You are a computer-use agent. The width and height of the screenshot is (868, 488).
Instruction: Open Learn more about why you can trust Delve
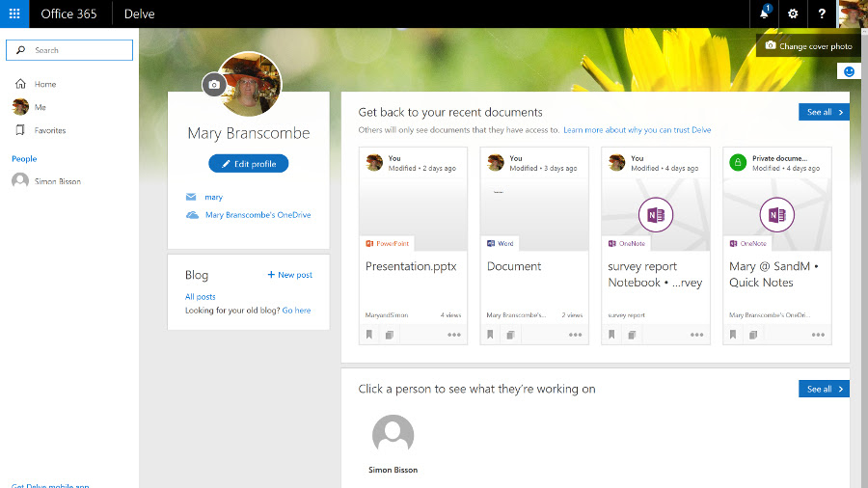click(637, 130)
